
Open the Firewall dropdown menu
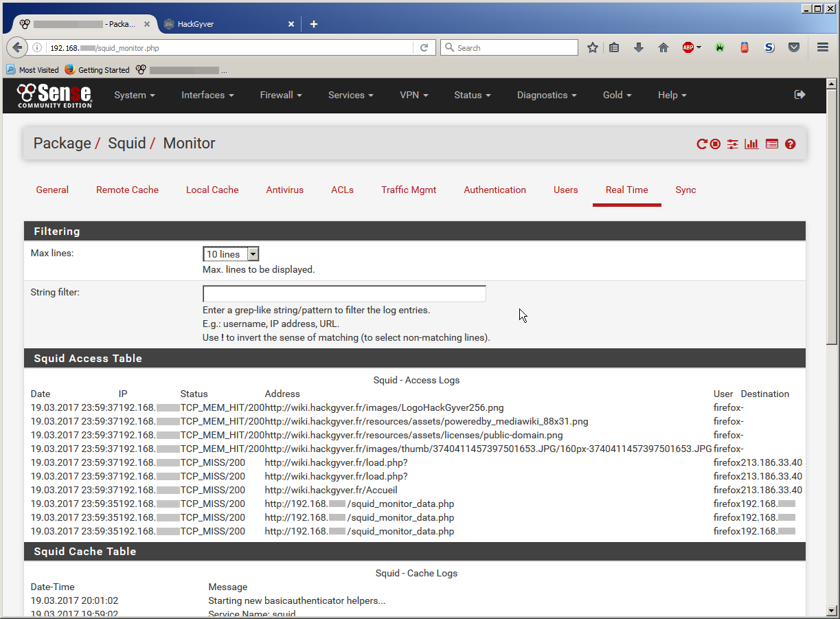[x=280, y=95]
